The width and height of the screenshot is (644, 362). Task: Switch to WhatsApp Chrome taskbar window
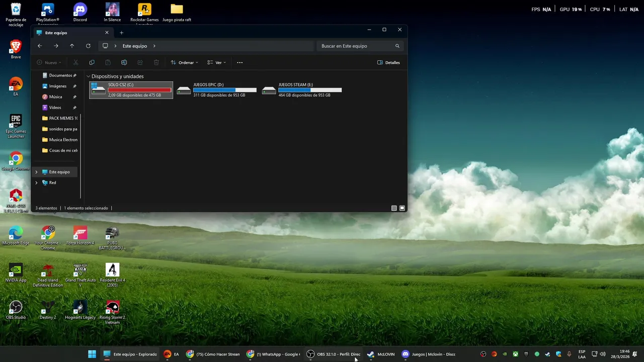273,354
